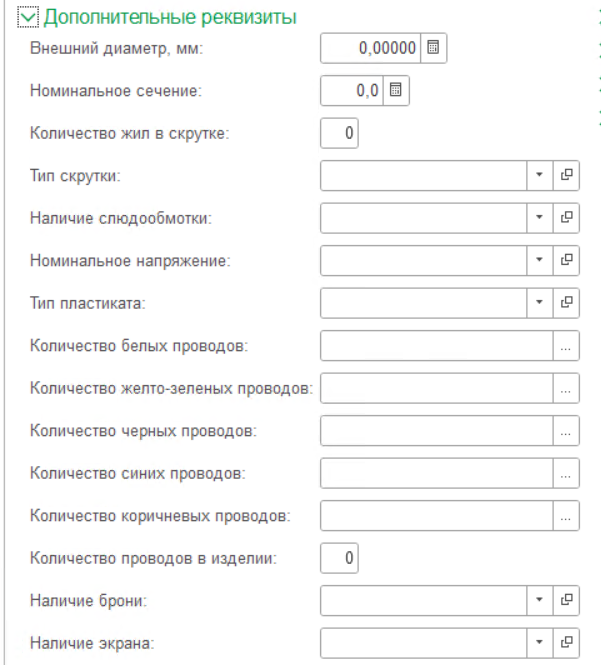Click the Дополнительные реквизиты heading link
The image size is (601, 665).
click(170, 17)
